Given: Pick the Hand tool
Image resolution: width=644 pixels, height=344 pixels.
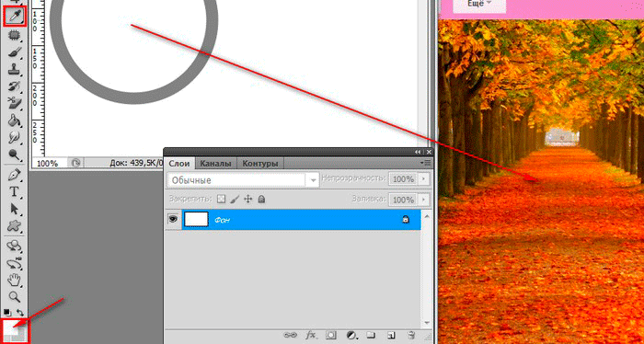Looking at the screenshot, I should coord(15,280).
